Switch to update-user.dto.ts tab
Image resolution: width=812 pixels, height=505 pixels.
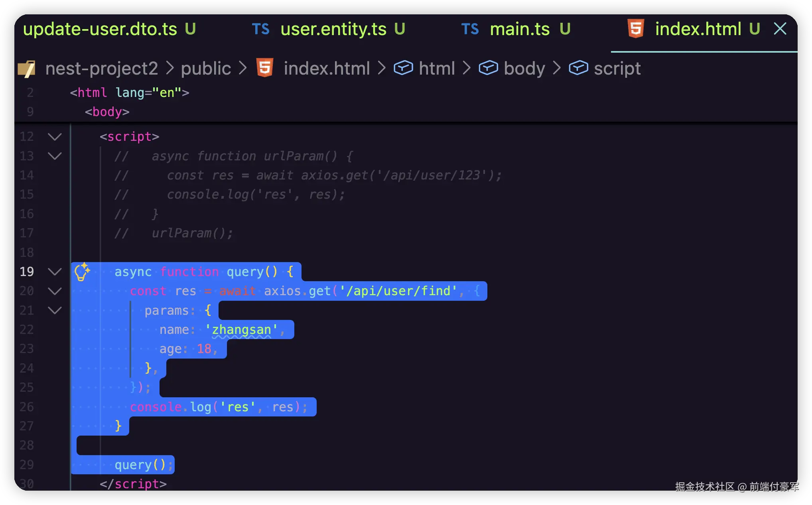(x=100, y=29)
